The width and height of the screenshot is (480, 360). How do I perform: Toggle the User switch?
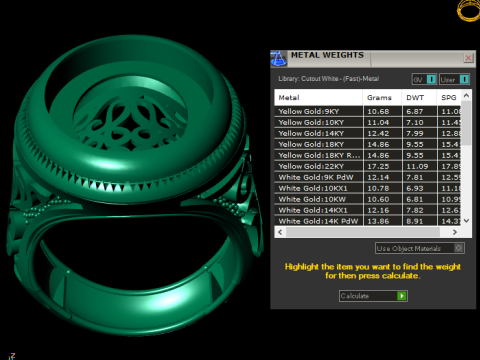coord(454,79)
